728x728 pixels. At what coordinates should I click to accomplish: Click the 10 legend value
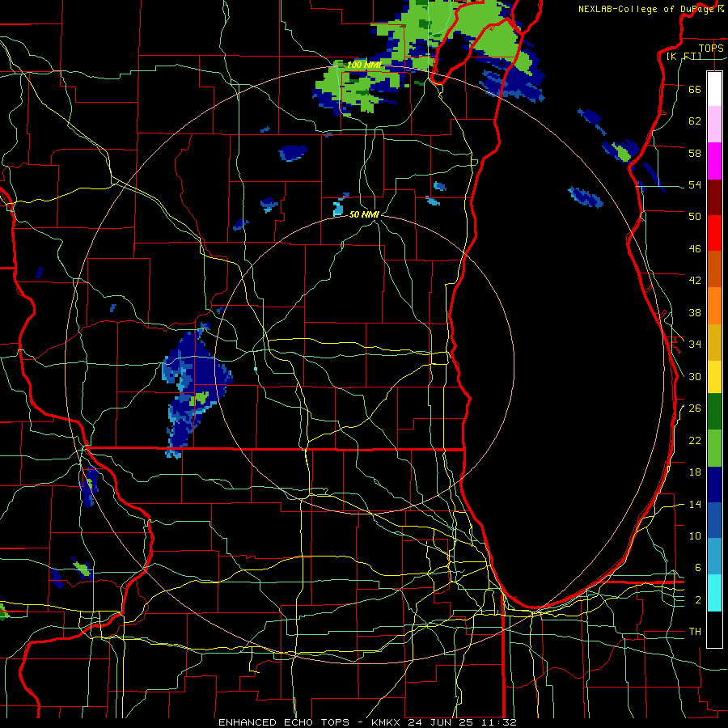[695, 535]
